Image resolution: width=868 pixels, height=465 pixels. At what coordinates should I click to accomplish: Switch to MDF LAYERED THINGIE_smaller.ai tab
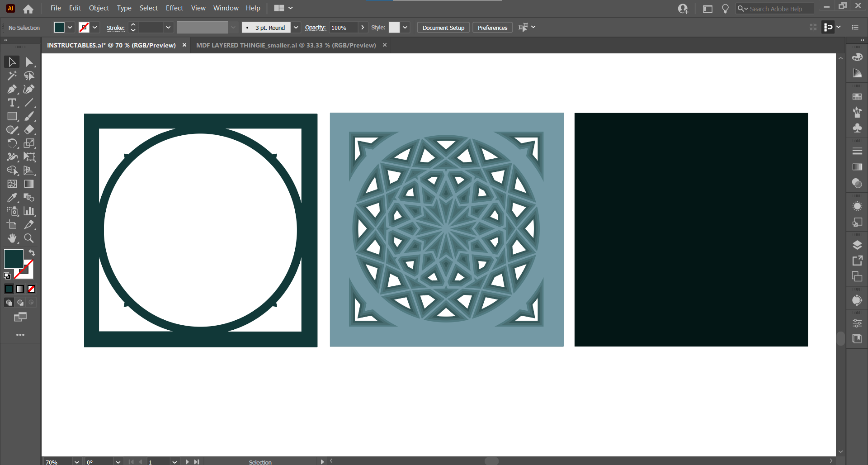tap(286, 45)
